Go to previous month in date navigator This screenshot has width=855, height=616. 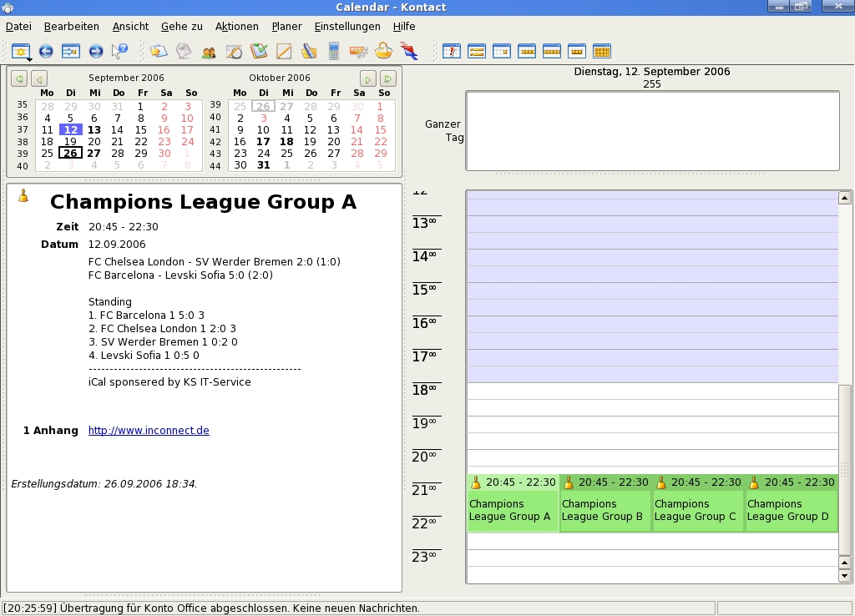[x=39, y=78]
